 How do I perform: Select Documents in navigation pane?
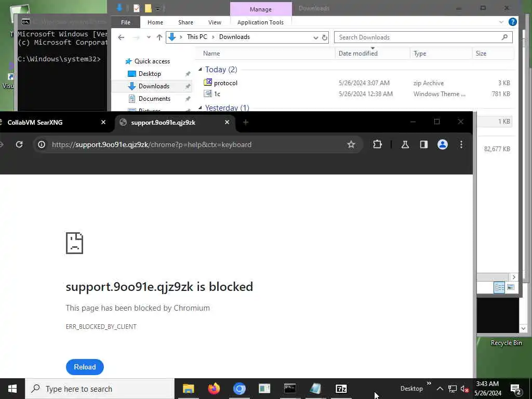pyautogui.click(x=154, y=99)
